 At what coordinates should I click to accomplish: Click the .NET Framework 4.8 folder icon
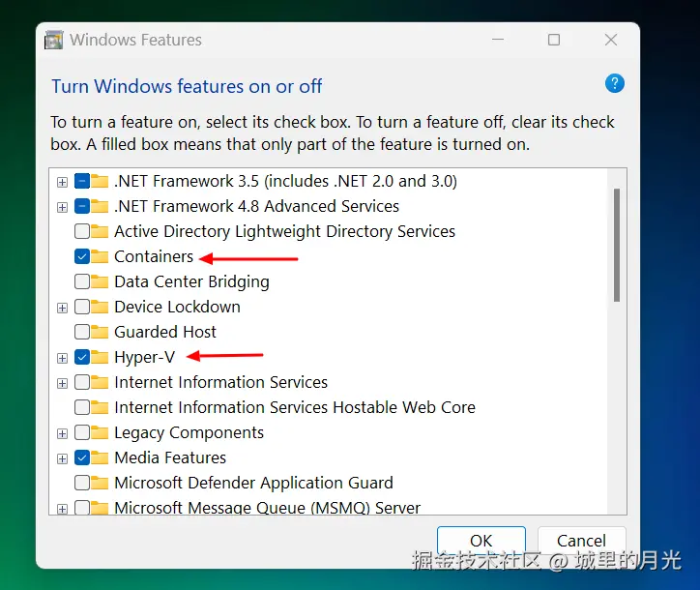[100, 206]
